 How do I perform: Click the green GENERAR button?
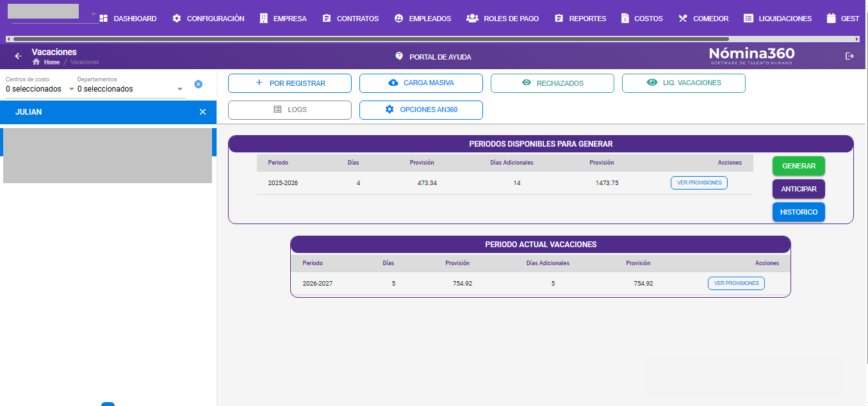pyautogui.click(x=799, y=166)
